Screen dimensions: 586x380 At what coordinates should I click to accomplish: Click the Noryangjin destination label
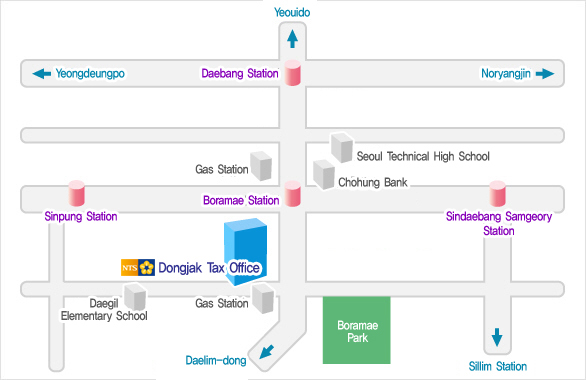506,74
